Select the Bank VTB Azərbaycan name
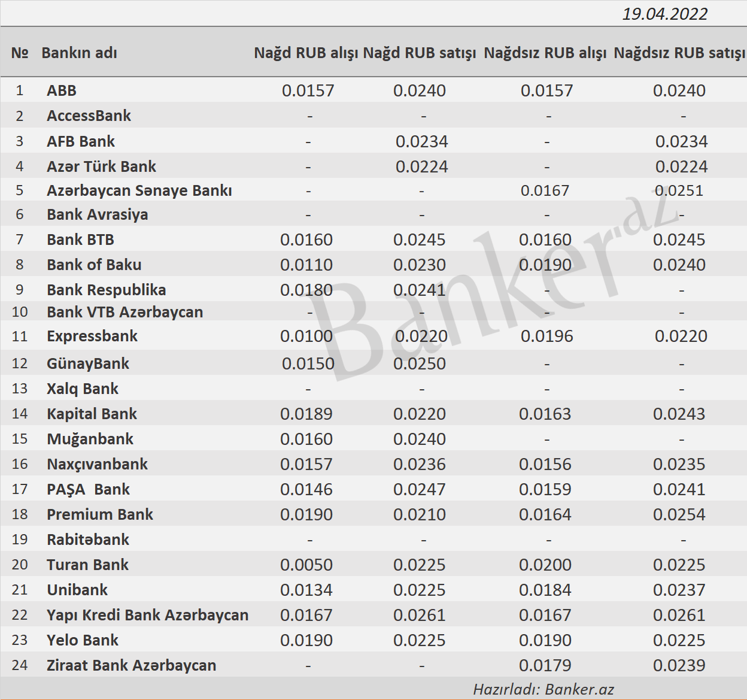The height and width of the screenshot is (700, 747). coord(124,312)
